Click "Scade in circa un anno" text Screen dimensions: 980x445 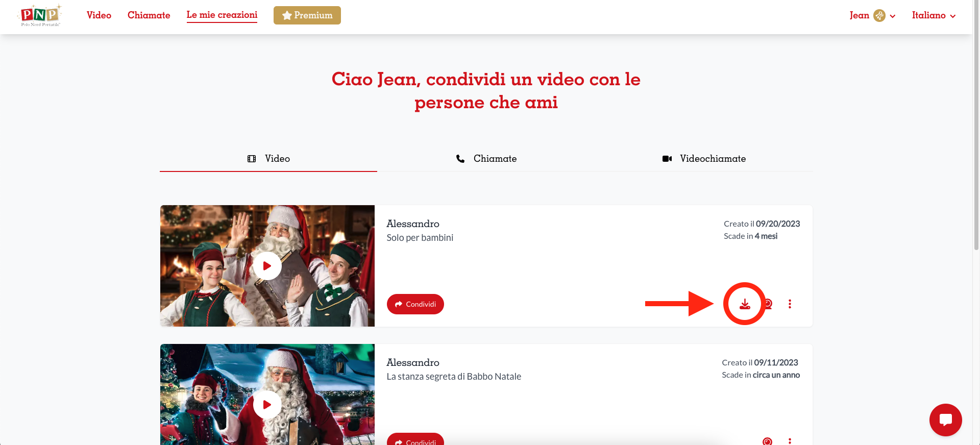(x=761, y=375)
